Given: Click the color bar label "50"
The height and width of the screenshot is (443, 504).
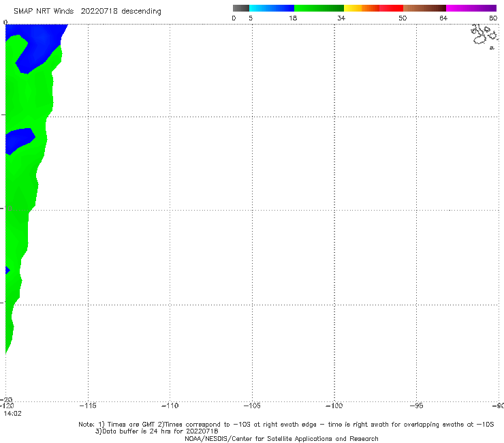Looking at the screenshot, I should pos(403,18).
